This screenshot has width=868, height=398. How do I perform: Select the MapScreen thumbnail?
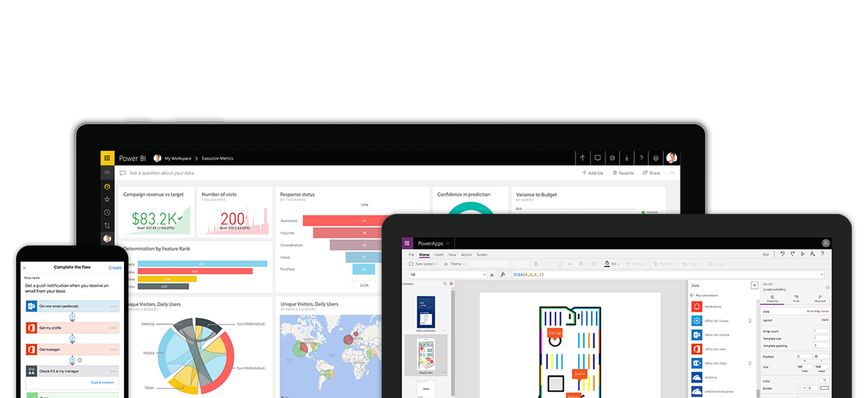tap(426, 355)
